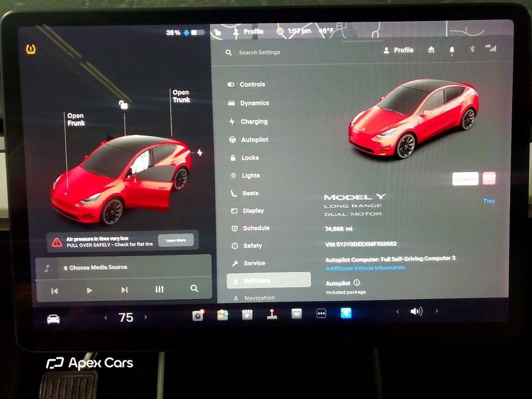Tap the music note media icon
Viewport: 532px width, 399px height.
click(x=47, y=268)
